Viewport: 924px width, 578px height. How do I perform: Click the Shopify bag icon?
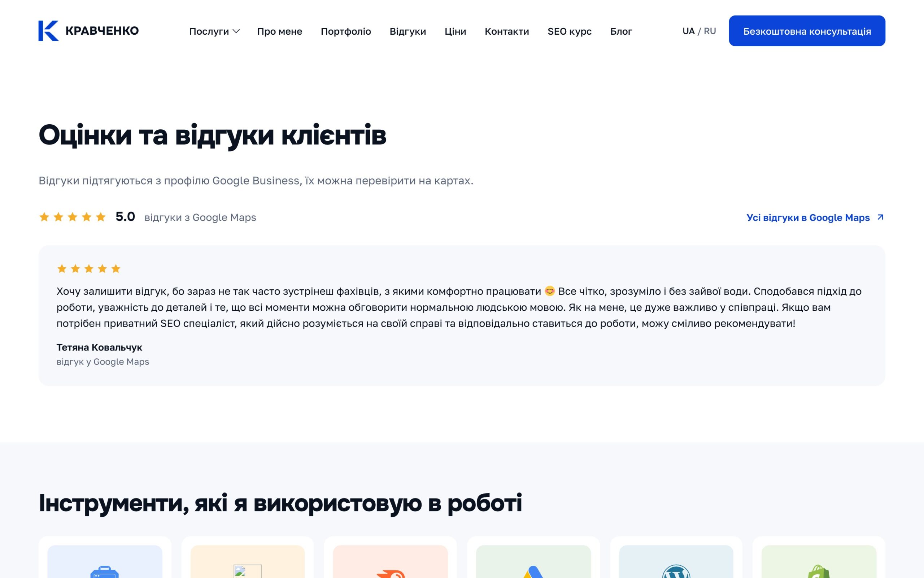(819, 571)
